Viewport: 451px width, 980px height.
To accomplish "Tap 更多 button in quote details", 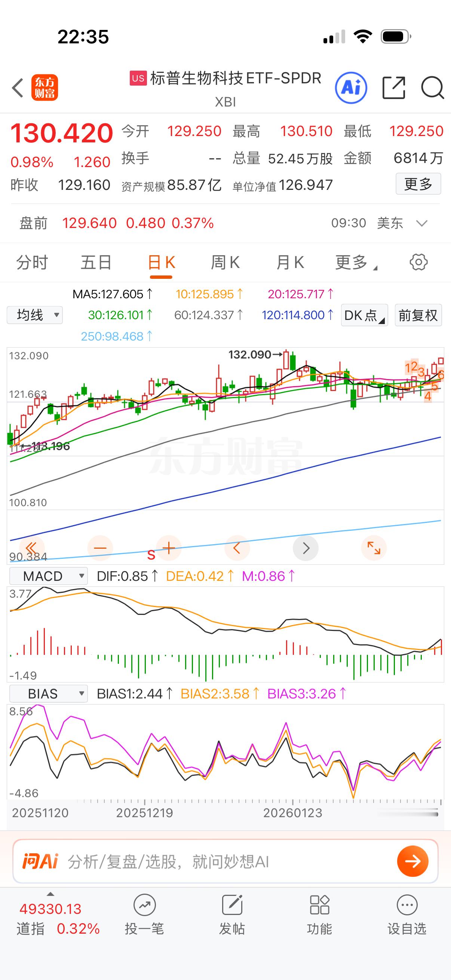I will click(418, 184).
